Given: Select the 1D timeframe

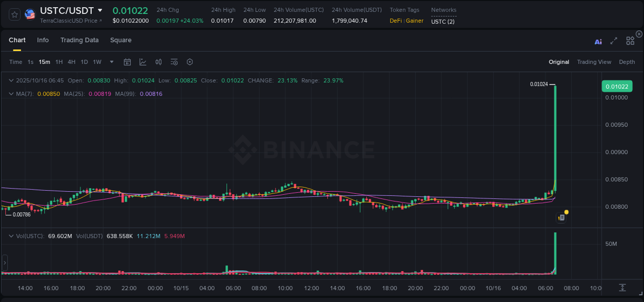Looking at the screenshot, I should point(84,61).
